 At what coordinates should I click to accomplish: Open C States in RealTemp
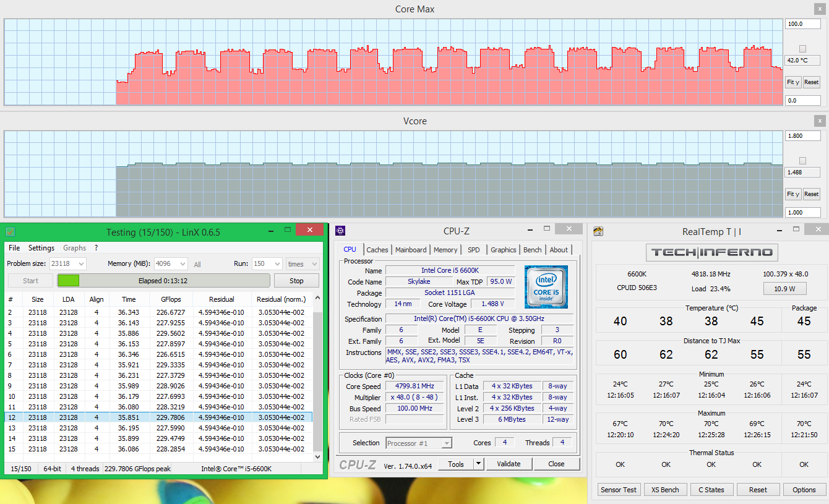[711, 489]
